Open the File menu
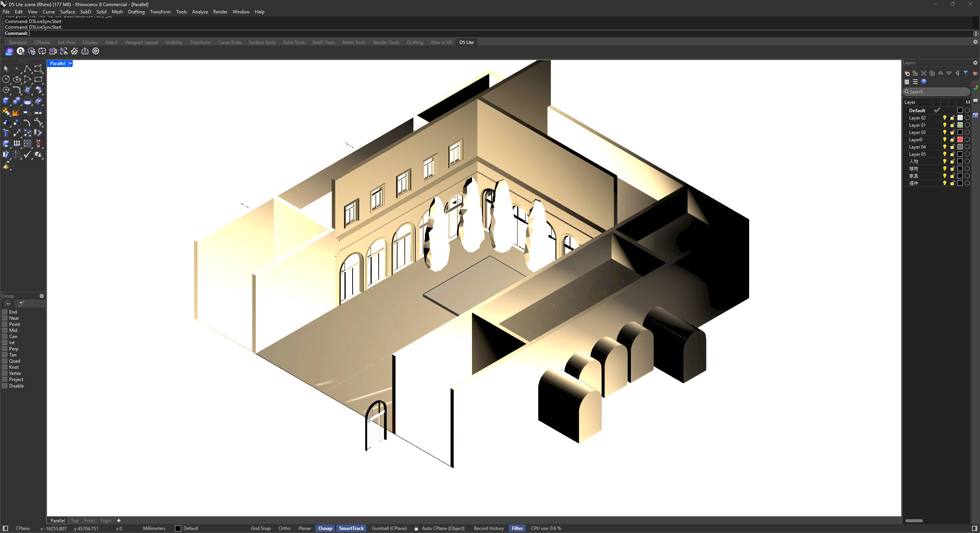Viewport: 980px width, 533px height. click(x=6, y=12)
